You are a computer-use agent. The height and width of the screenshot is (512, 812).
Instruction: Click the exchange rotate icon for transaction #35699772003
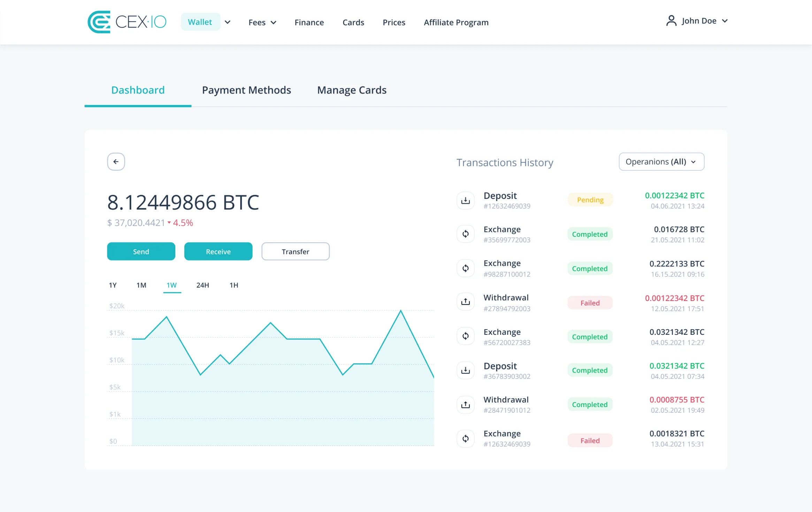tap(466, 234)
